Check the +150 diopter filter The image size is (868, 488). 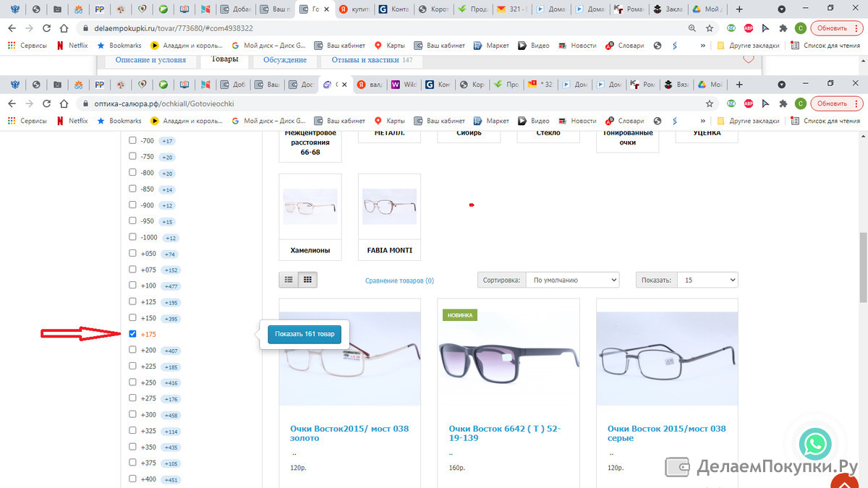132,317
